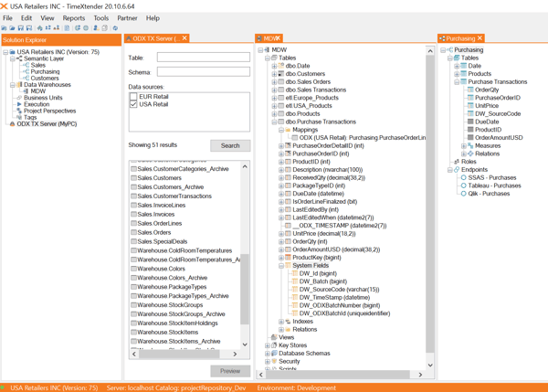548x392 pixels.
Task: Expand the dbo.Sales Orders table node
Action: point(274,82)
